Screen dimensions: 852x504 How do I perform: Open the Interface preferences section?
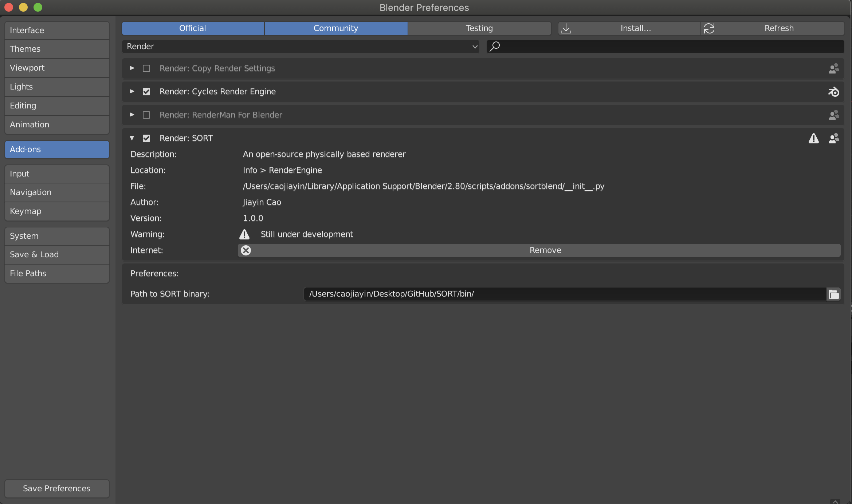pyautogui.click(x=57, y=31)
